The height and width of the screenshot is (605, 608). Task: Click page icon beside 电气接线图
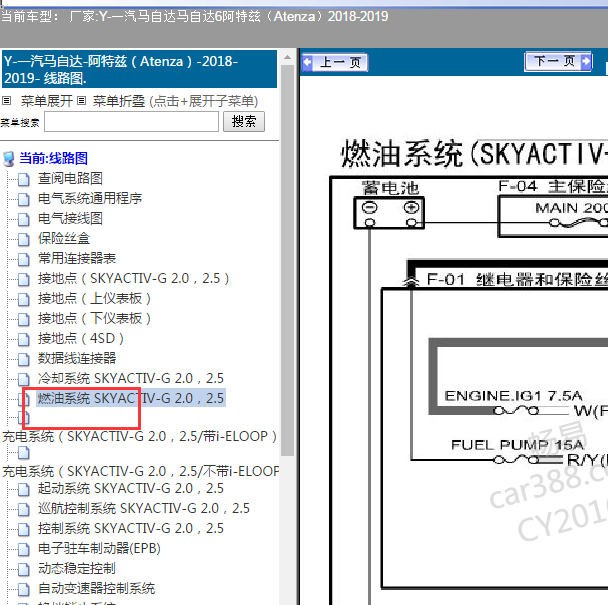click(x=24, y=220)
